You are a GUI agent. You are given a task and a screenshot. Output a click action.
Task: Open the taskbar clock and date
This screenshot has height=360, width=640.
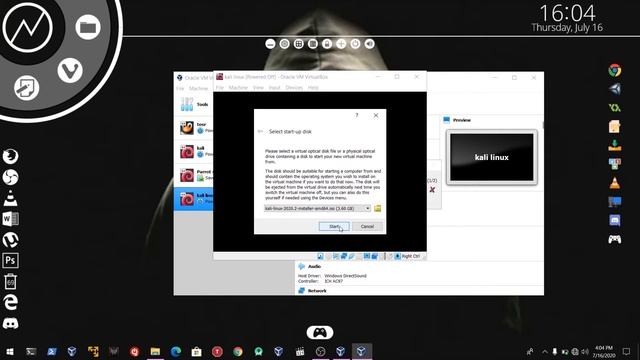(604, 351)
